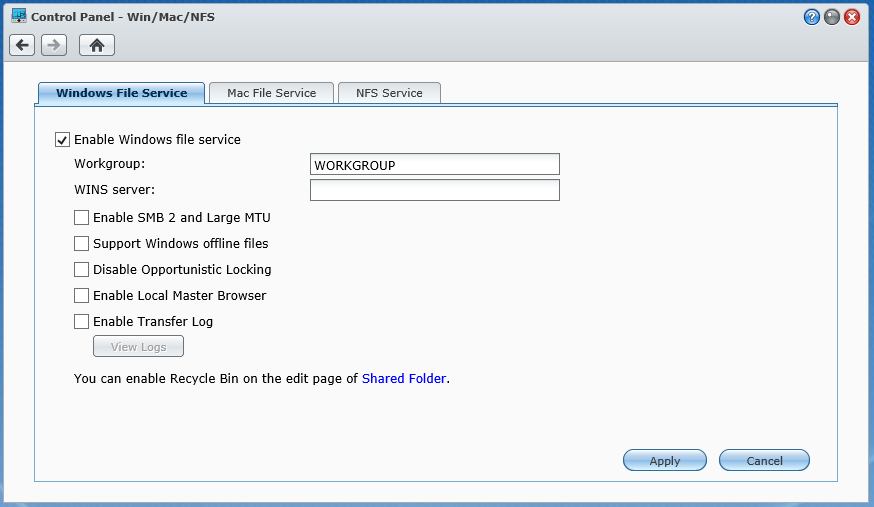
Task: Open the Shared Folder link
Action: coord(404,379)
